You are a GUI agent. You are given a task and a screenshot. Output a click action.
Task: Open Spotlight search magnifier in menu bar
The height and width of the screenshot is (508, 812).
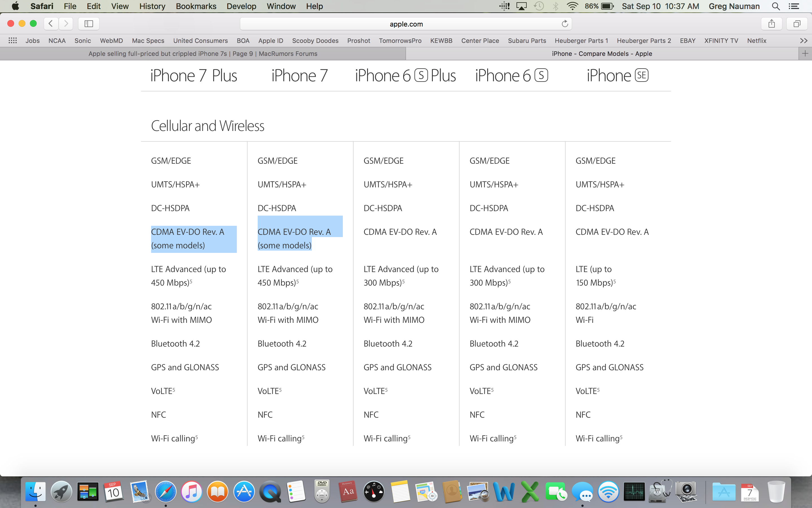click(775, 6)
